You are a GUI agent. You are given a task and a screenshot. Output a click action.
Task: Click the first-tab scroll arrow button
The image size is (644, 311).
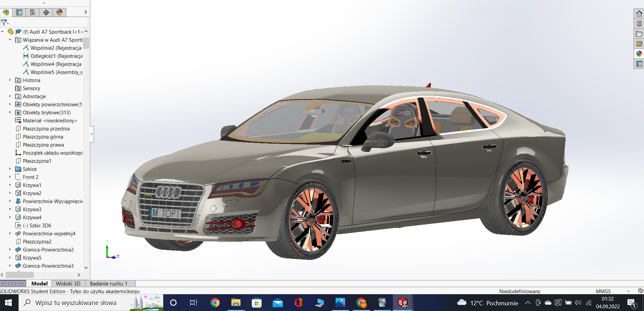3,283
